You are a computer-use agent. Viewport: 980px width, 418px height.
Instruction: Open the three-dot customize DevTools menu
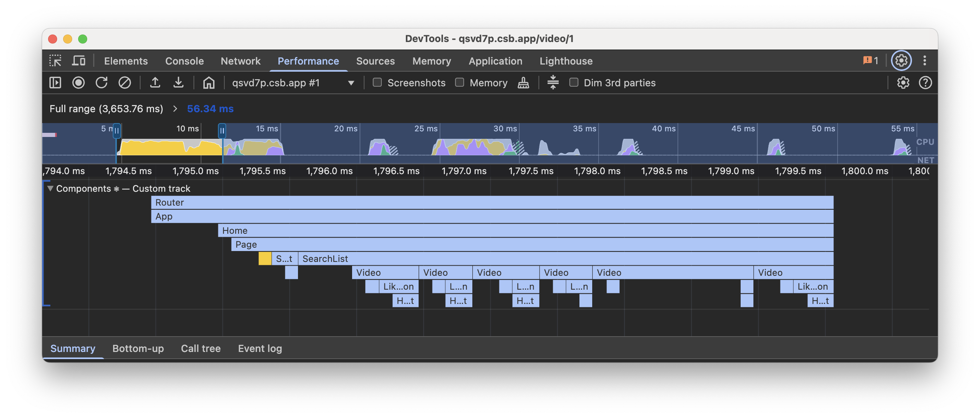tap(925, 60)
